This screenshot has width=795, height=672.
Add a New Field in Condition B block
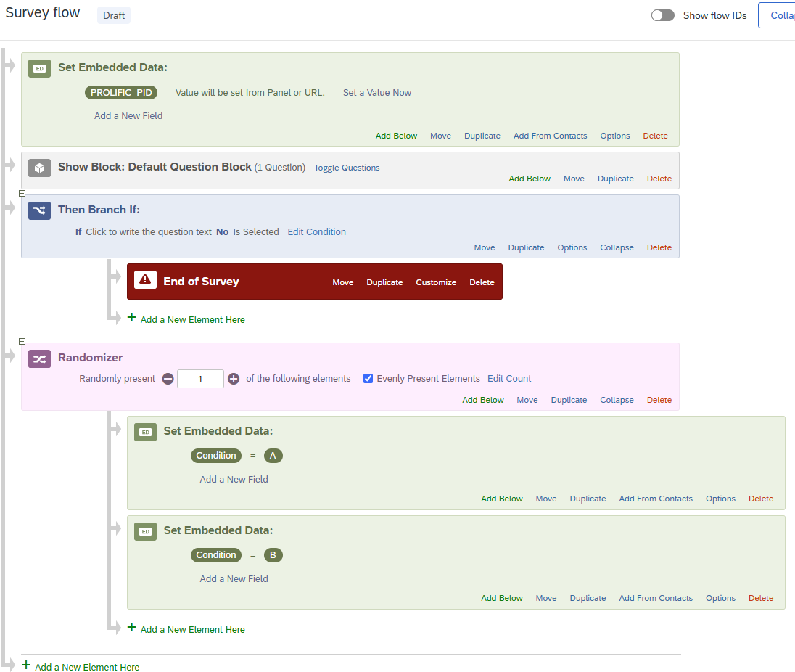coord(234,578)
